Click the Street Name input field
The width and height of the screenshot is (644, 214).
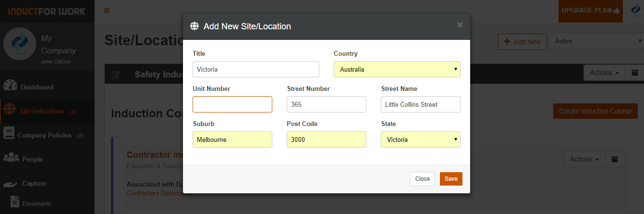[421, 104]
